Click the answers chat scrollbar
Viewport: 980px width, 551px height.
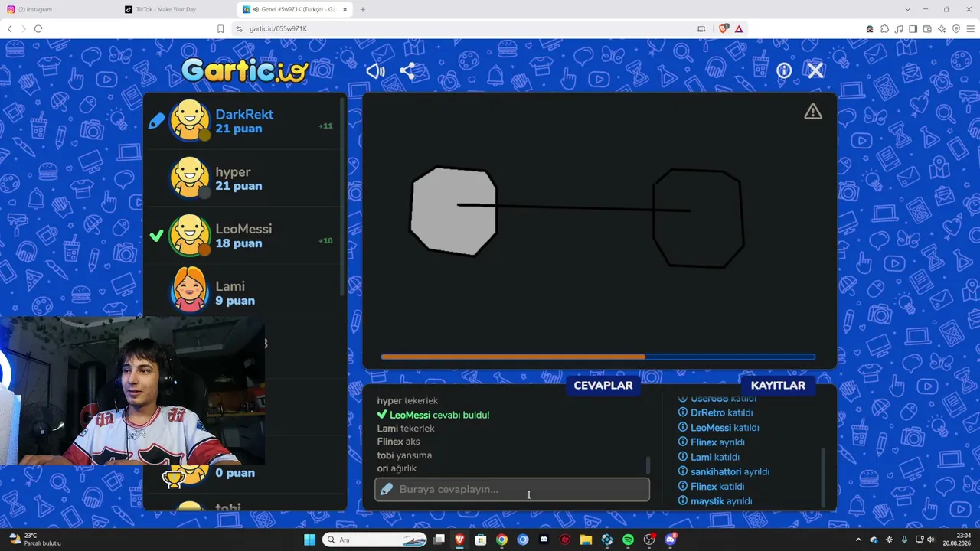tap(648, 465)
